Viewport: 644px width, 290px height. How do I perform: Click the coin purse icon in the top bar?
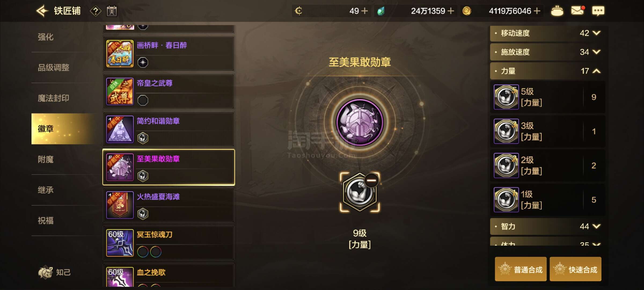point(557,11)
